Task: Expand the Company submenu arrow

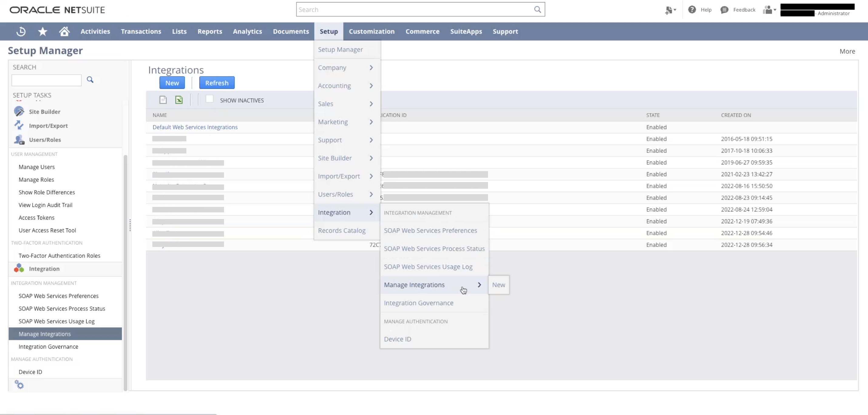Action: coord(371,68)
